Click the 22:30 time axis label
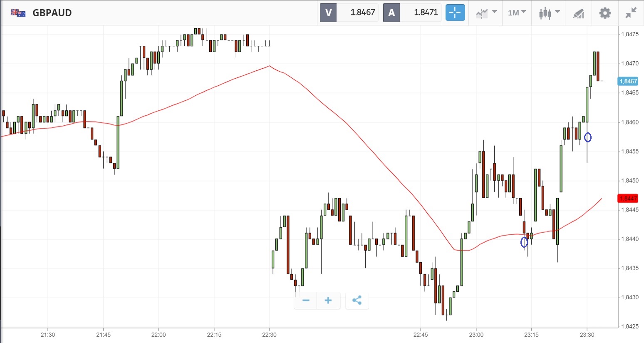This screenshot has height=343, width=644. point(269,335)
